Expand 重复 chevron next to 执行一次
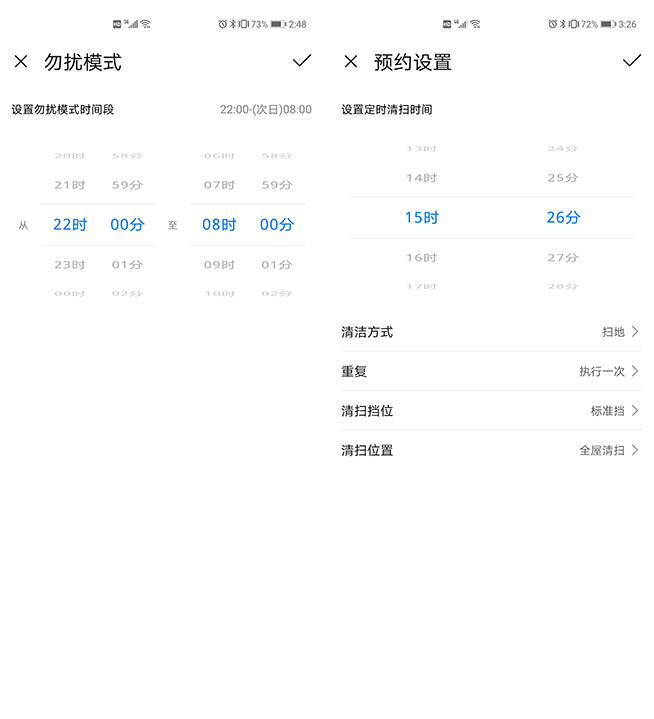The image size is (654, 719). (634, 371)
